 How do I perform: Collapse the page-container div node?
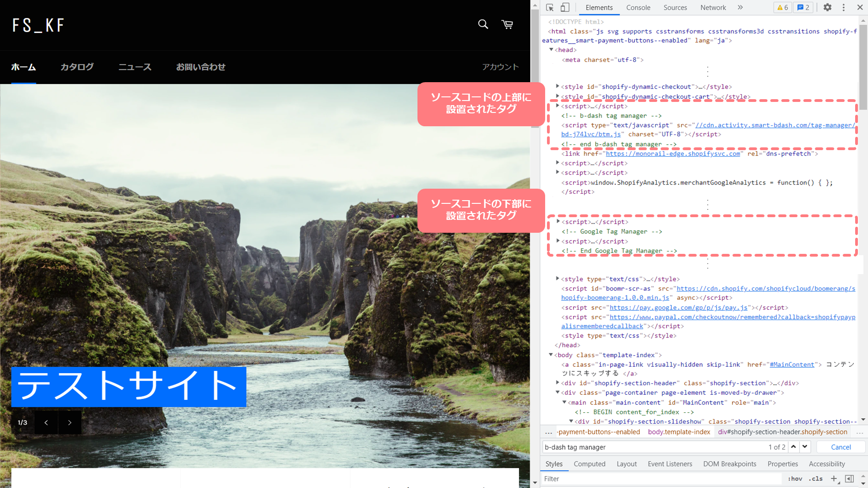pyautogui.click(x=558, y=393)
